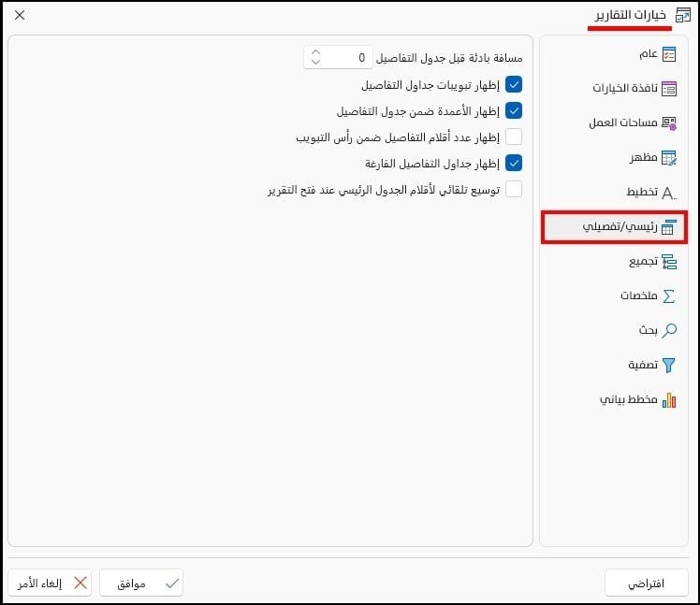Select the بحث magnifier search icon
The height and width of the screenshot is (605, 700).
(669, 331)
